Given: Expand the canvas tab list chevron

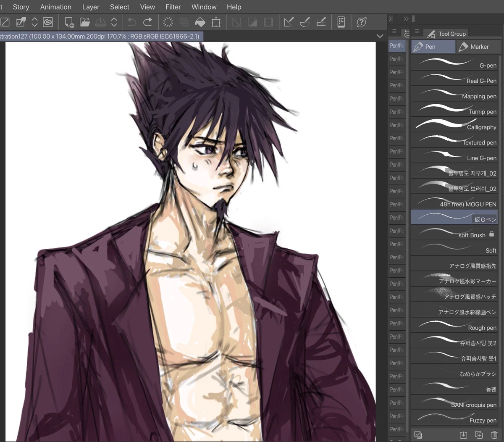Looking at the screenshot, I should [380, 36].
